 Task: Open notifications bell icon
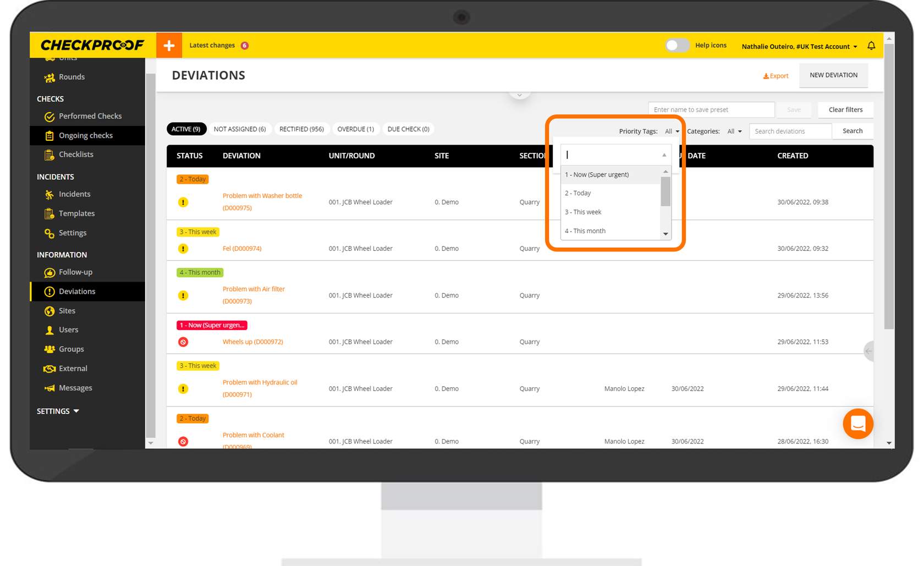871,46
